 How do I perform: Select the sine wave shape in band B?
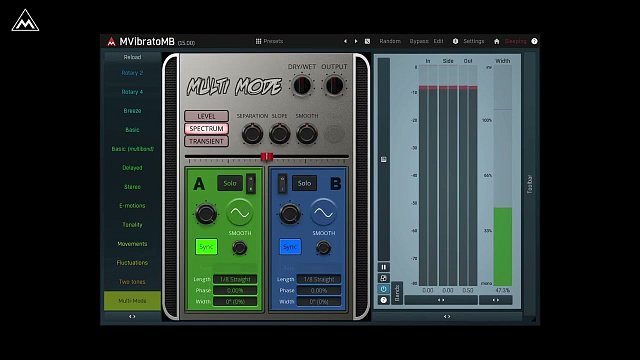pyautogui.click(x=324, y=213)
